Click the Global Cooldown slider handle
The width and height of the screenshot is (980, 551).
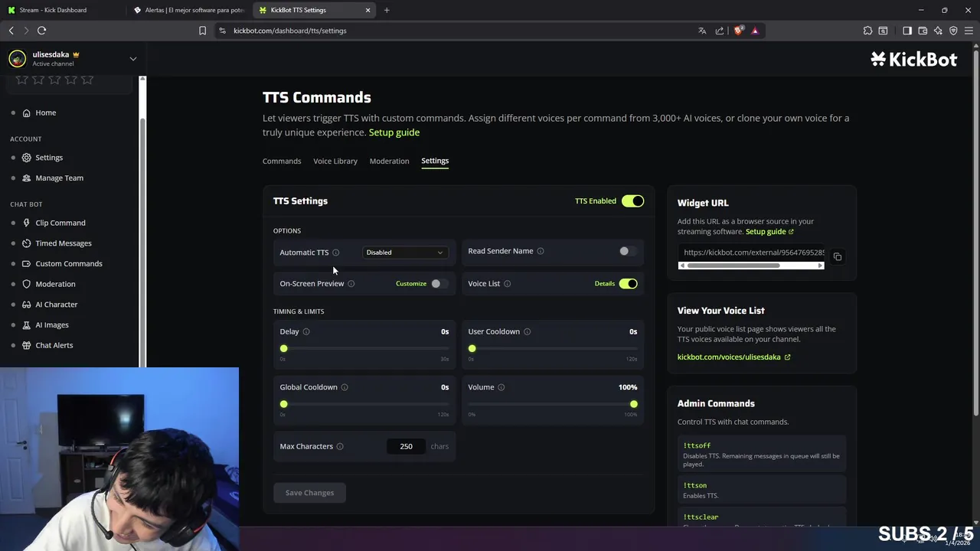tap(283, 404)
